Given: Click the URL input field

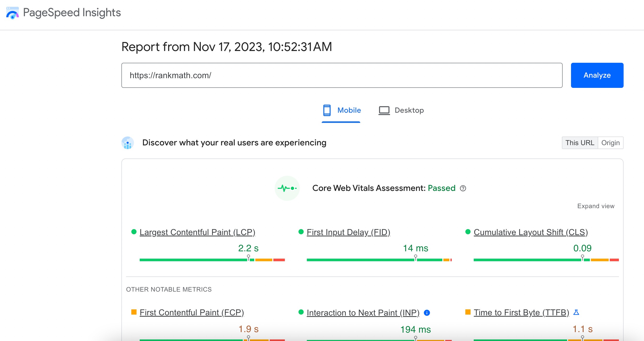Looking at the screenshot, I should 342,75.
